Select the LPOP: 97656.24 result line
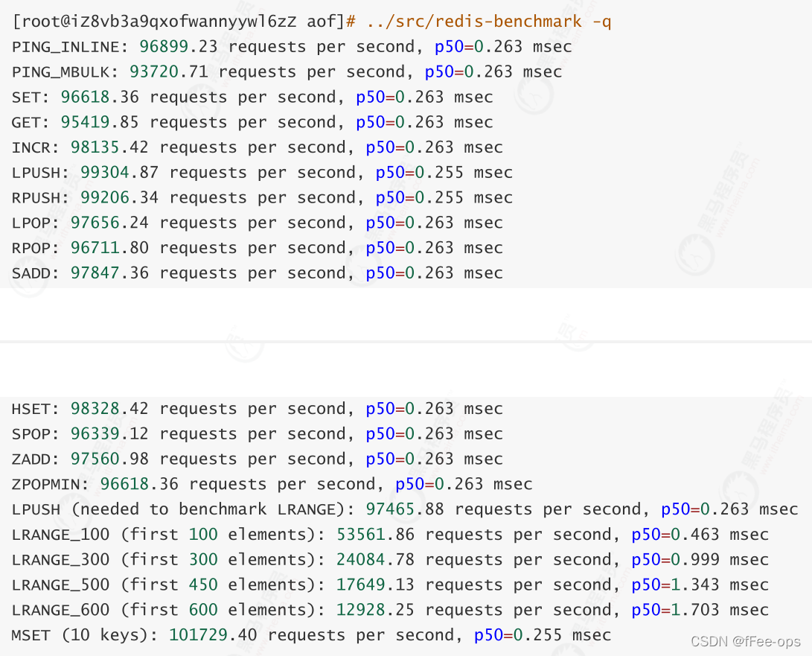The image size is (812, 656). pos(258,223)
